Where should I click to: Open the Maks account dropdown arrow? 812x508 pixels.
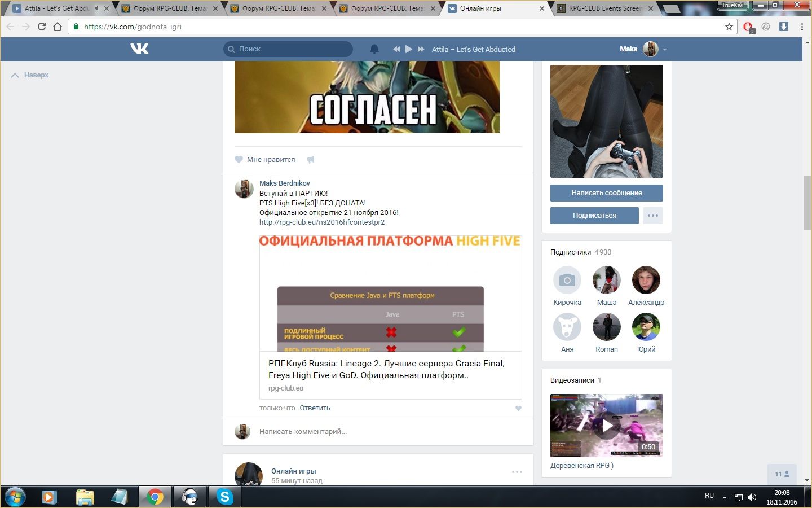tap(665, 50)
